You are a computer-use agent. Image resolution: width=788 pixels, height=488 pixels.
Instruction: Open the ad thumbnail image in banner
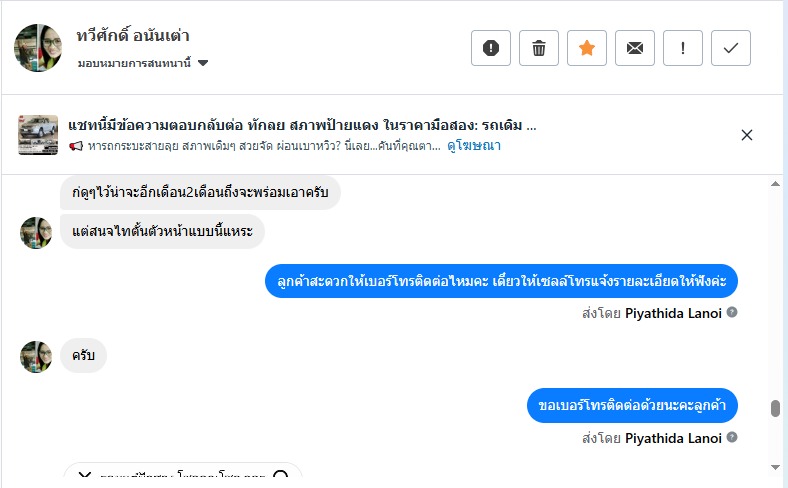(38, 135)
